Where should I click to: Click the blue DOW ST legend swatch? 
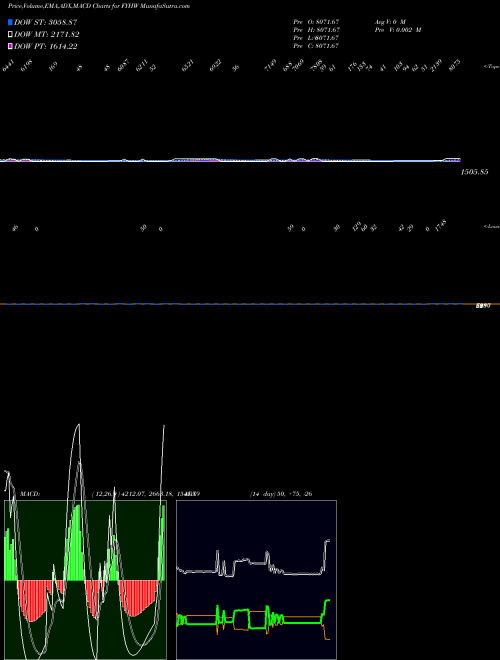tap(11, 22)
